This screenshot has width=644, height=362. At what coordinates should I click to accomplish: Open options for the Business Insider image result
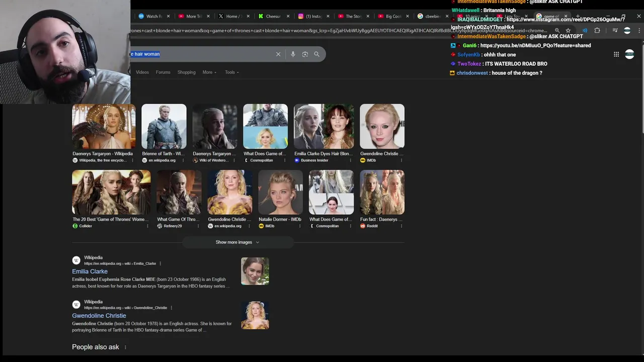pos(351,160)
